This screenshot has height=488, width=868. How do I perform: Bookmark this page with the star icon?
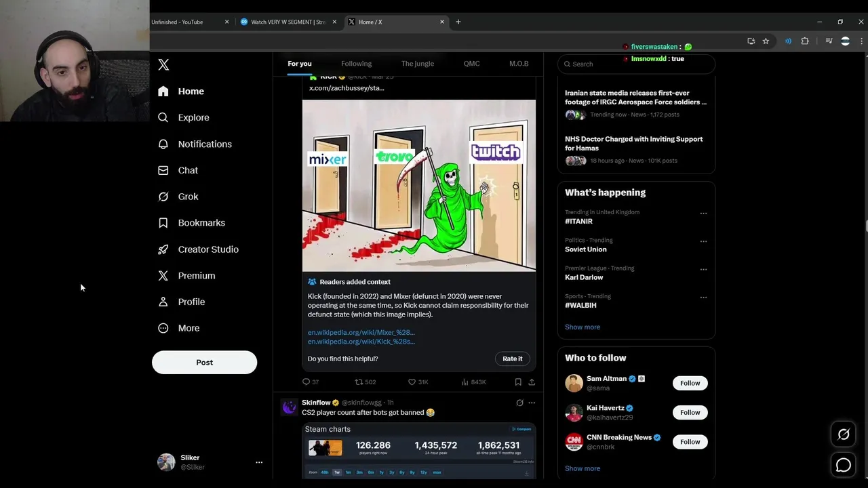(x=766, y=41)
